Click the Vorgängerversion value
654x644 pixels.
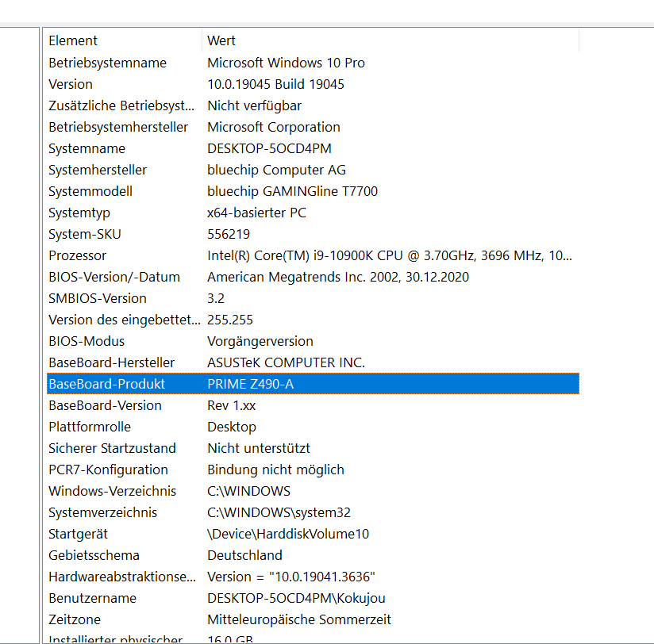[260, 341]
